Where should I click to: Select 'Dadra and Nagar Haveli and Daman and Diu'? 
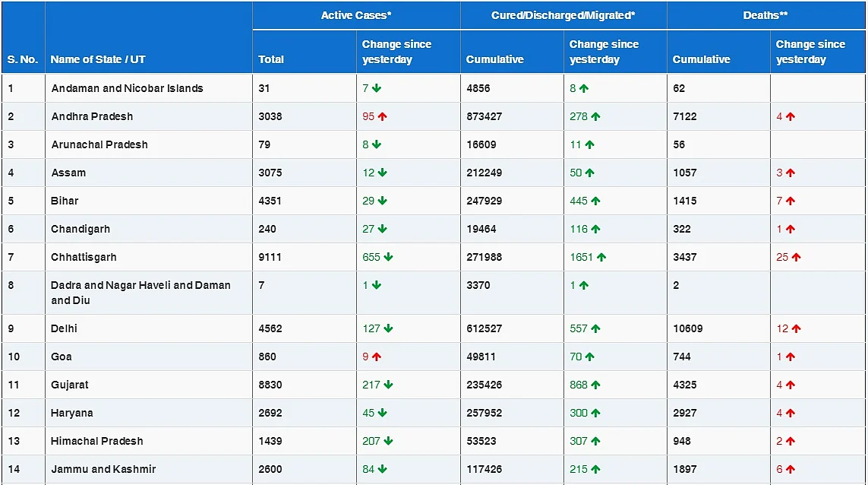(x=140, y=293)
